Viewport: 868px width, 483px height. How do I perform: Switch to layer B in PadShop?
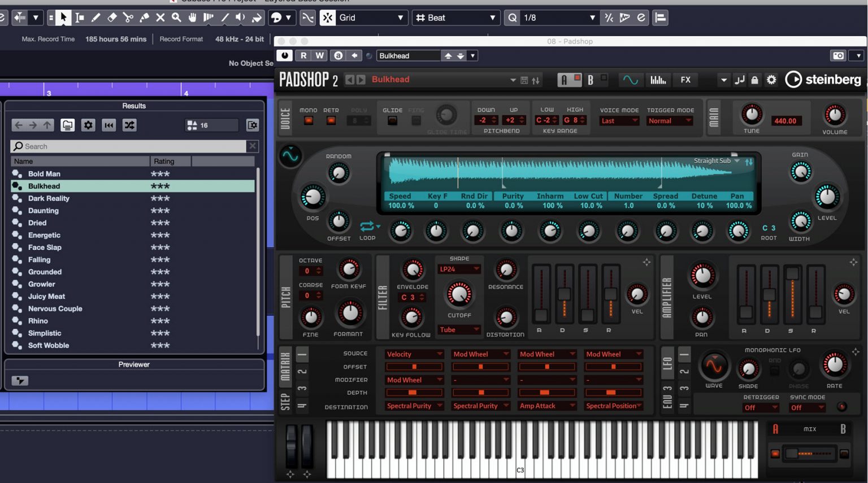(590, 80)
